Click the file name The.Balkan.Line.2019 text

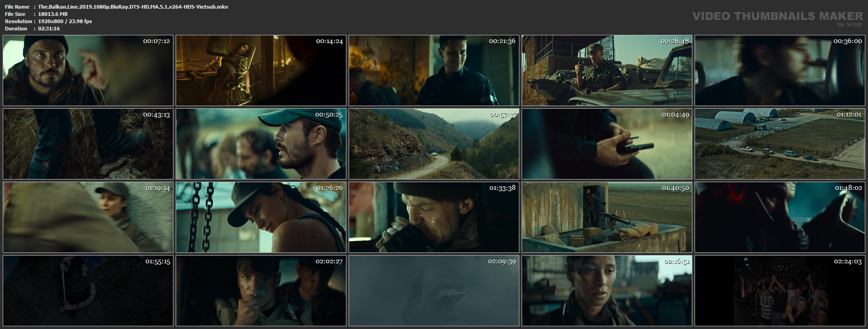tap(133, 7)
